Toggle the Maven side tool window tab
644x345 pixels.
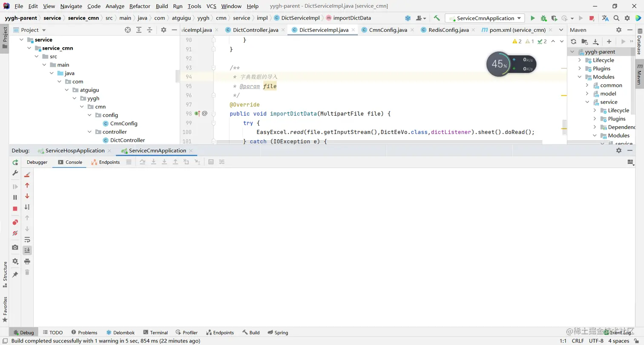tap(639, 73)
